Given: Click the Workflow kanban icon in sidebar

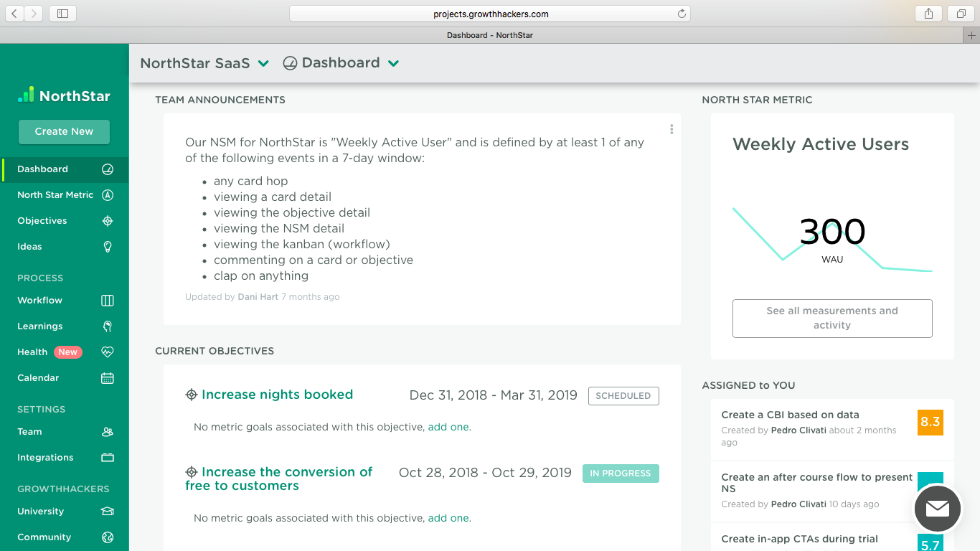Looking at the screenshot, I should pyautogui.click(x=108, y=301).
